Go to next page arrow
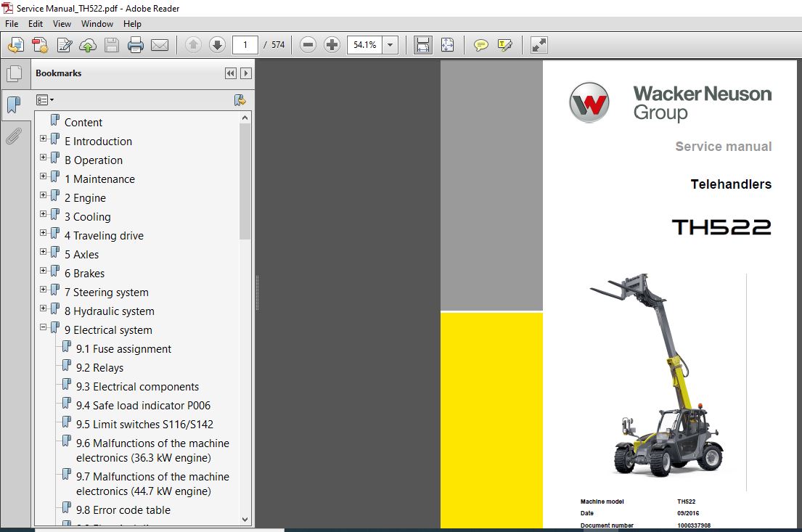Image resolution: width=802 pixels, height=532 pixels. point(218,45)
